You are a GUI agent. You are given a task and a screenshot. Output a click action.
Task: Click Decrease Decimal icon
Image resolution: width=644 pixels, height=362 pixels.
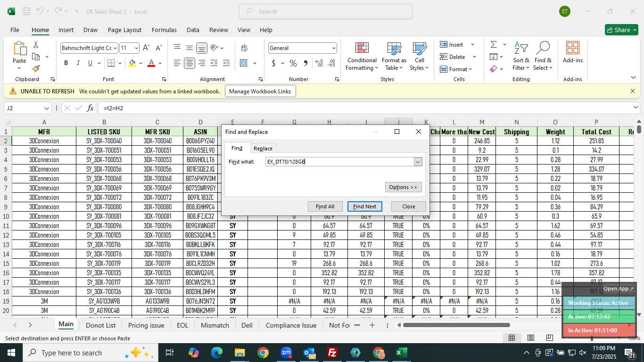click(331, 63)
